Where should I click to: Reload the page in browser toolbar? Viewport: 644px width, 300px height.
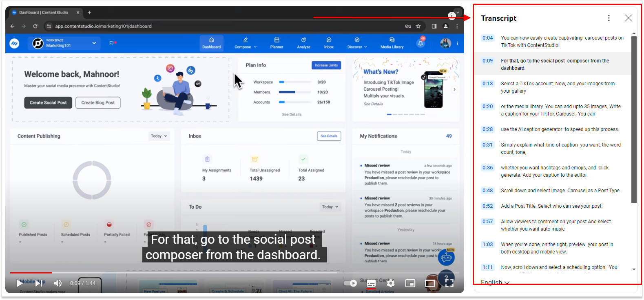click(x=35, y=26)
